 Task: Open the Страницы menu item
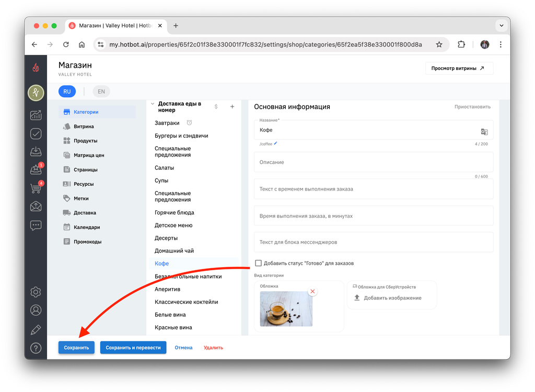point(97,170)
